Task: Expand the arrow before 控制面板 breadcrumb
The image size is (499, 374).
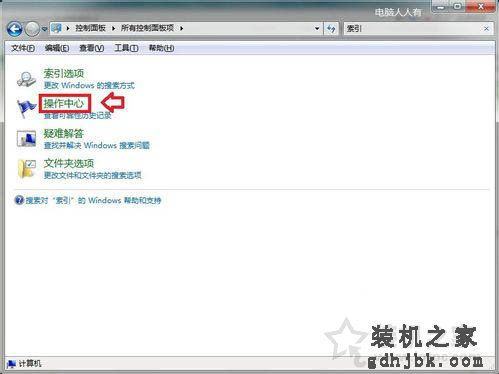Action: tap(68, 28)
